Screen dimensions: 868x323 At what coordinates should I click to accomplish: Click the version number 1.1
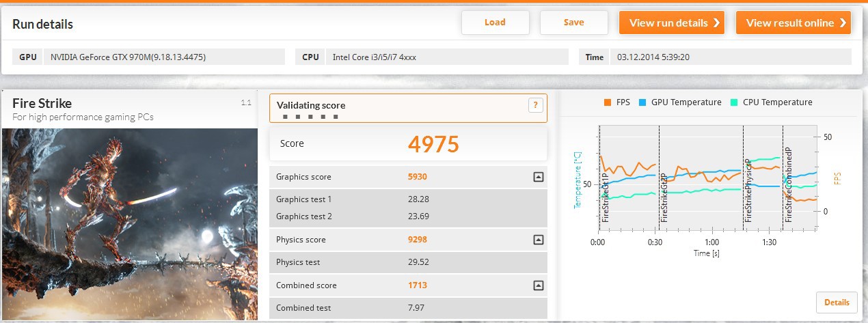tap(247, 102)
